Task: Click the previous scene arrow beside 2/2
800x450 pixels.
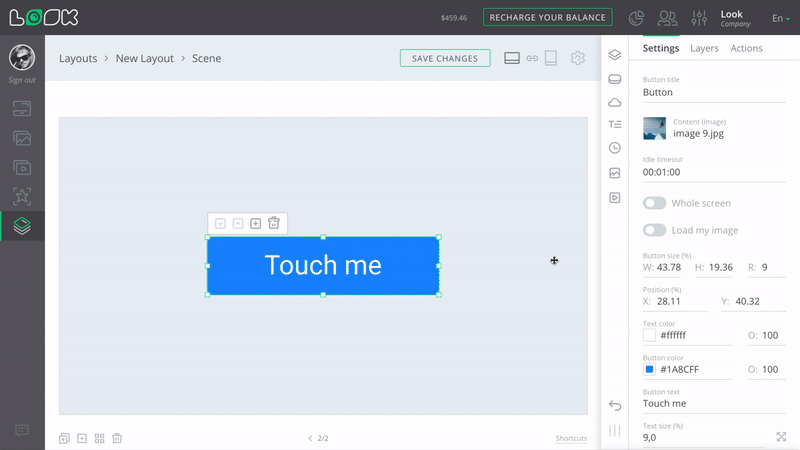Action: click(x=310, y=438)
